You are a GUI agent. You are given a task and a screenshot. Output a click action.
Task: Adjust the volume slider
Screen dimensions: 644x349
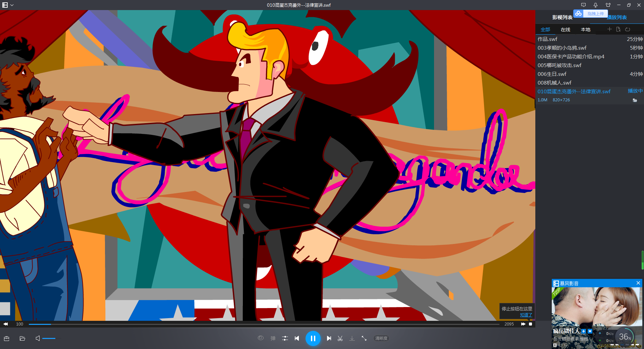coord(52,338)
